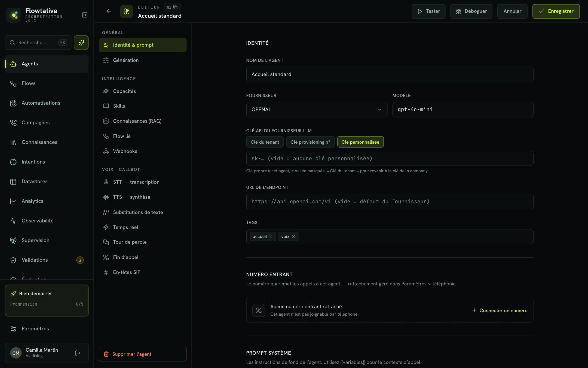The height and width of the screenshot is (368, 588).
Task: Click the Modèle gpt-4o-mini field
Action: [463, 110]
